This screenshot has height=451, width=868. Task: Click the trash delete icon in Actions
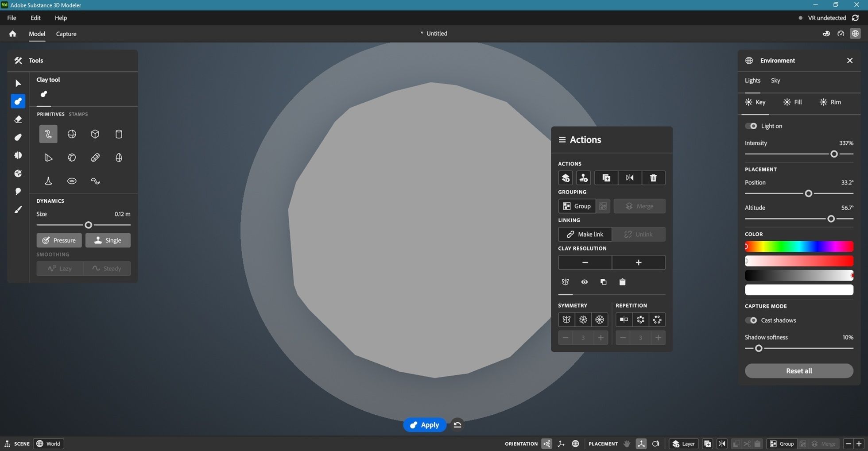coord(653,178)
